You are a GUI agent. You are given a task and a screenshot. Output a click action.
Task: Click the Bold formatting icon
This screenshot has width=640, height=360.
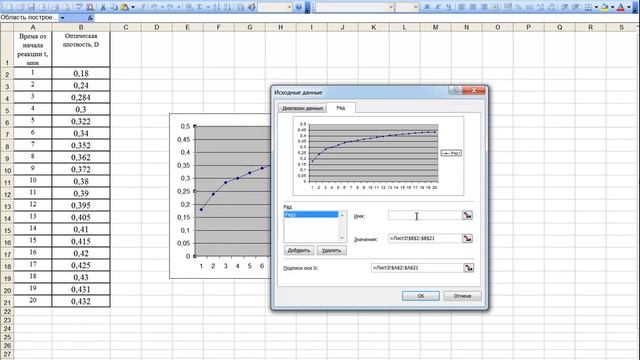[427, 7]
